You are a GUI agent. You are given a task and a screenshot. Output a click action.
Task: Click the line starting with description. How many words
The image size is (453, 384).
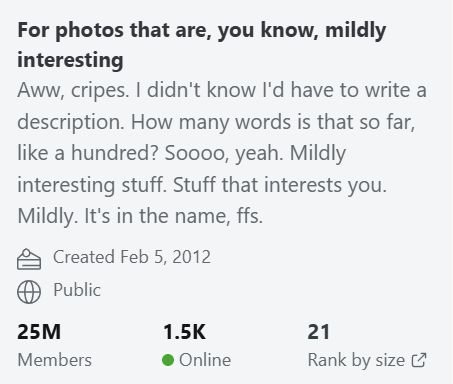click(x=216, y=122)
